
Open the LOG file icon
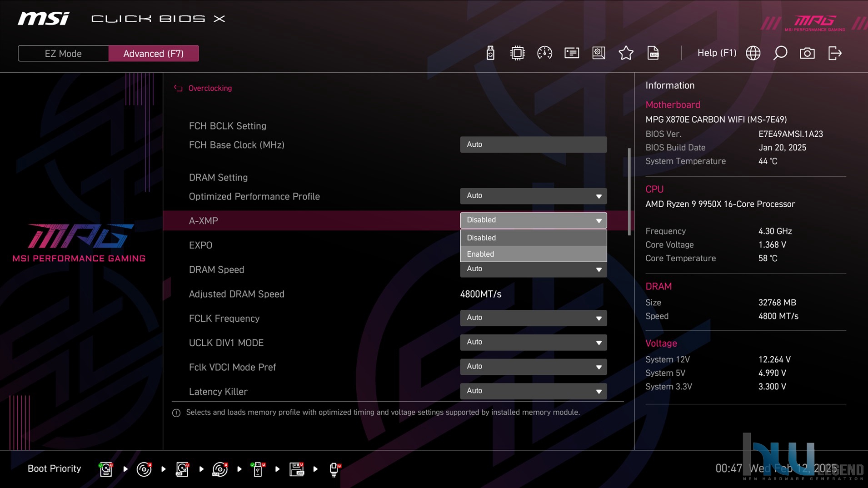point(653,53)
